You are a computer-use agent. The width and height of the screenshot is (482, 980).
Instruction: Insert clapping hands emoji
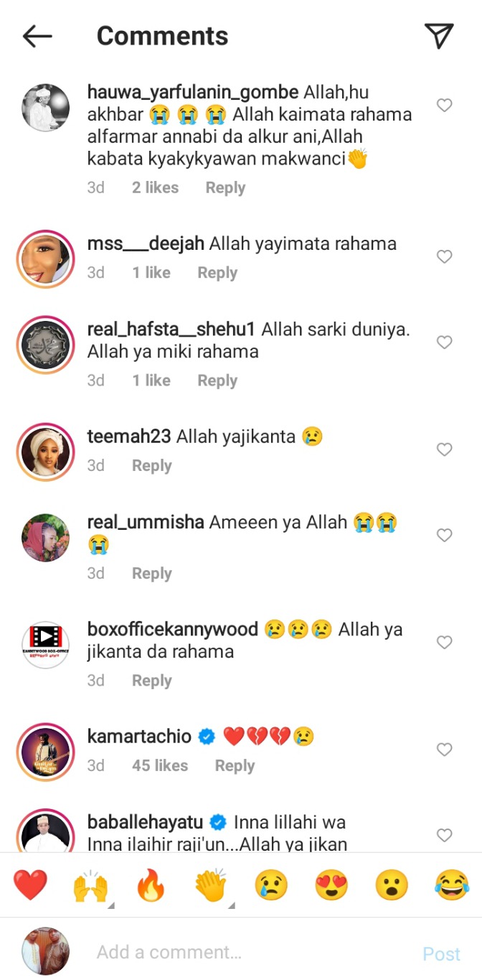211,885
